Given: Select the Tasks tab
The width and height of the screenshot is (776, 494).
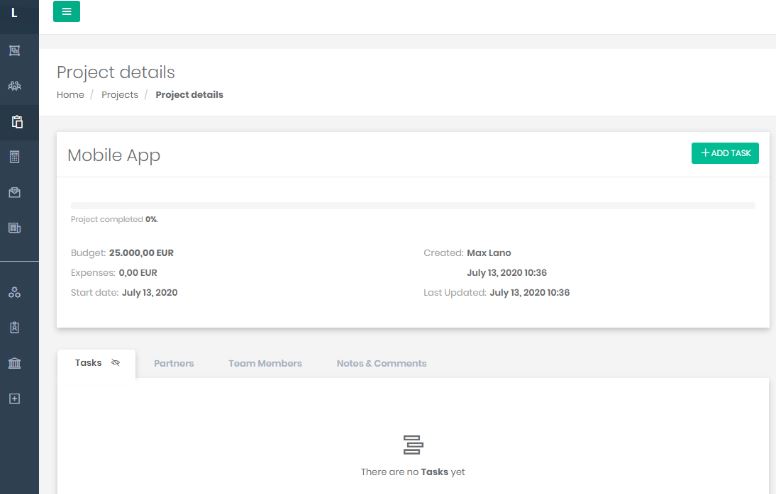Looking at the screenshot, I should pyautogui.click(x=97, y=363).
